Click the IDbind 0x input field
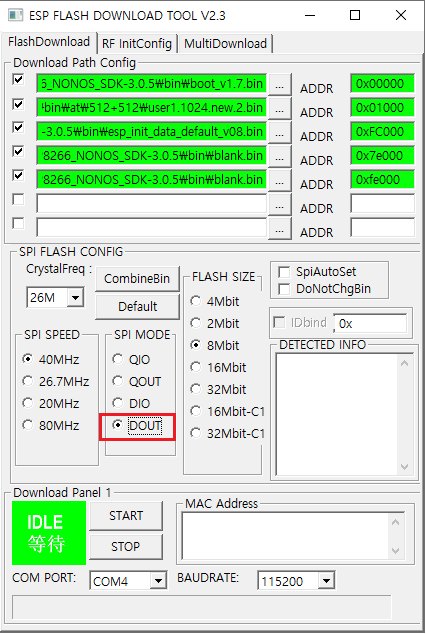426x634 pixels. (370, 323)
